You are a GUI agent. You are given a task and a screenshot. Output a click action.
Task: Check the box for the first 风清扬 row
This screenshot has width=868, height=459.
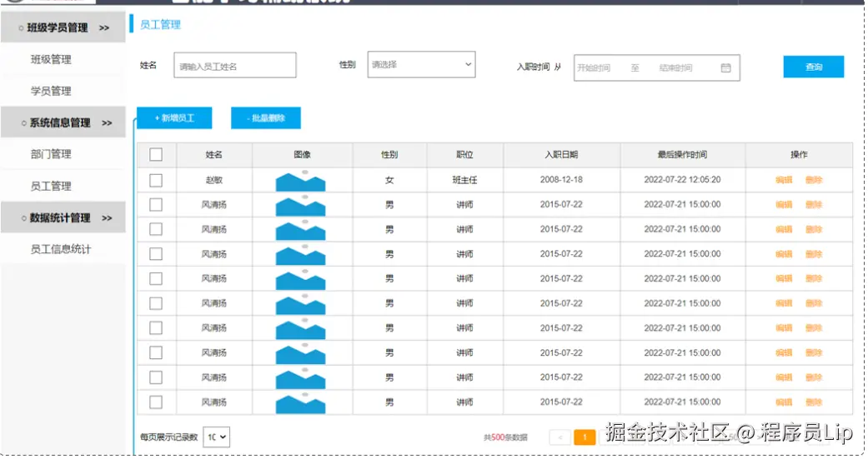click(x=156, y=205)
